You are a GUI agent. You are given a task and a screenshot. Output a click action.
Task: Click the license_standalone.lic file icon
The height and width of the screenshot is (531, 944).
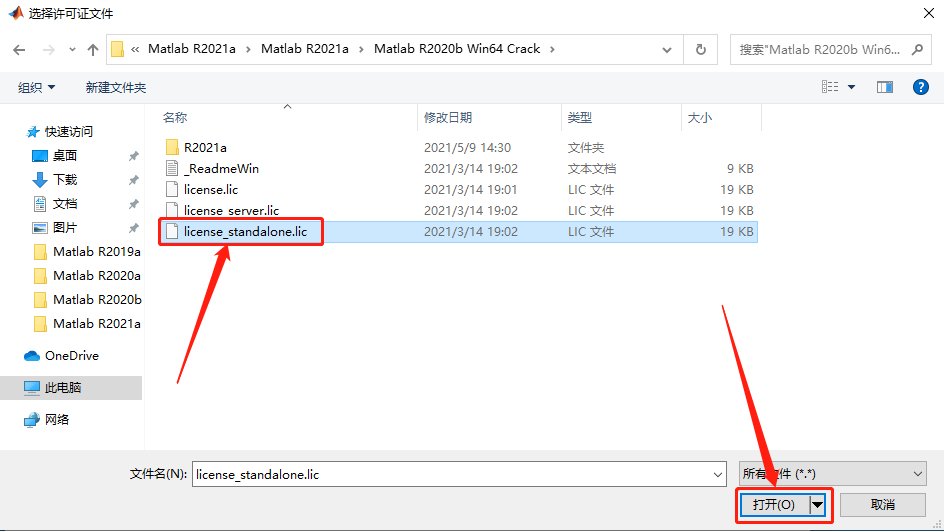point(172,232)
